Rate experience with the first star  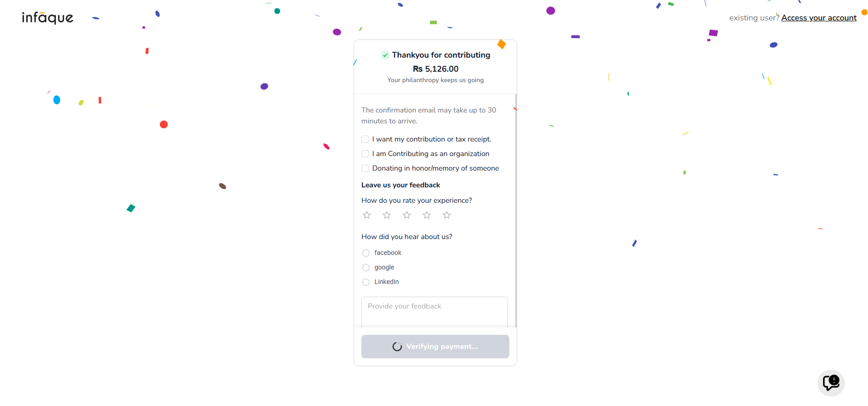point(367,215)
